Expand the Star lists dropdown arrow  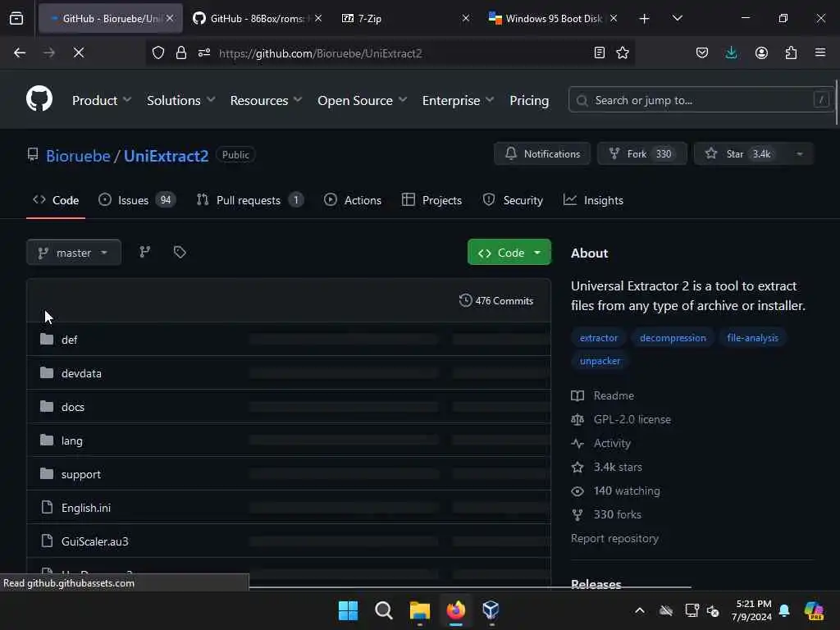click(x=799, y=154)
